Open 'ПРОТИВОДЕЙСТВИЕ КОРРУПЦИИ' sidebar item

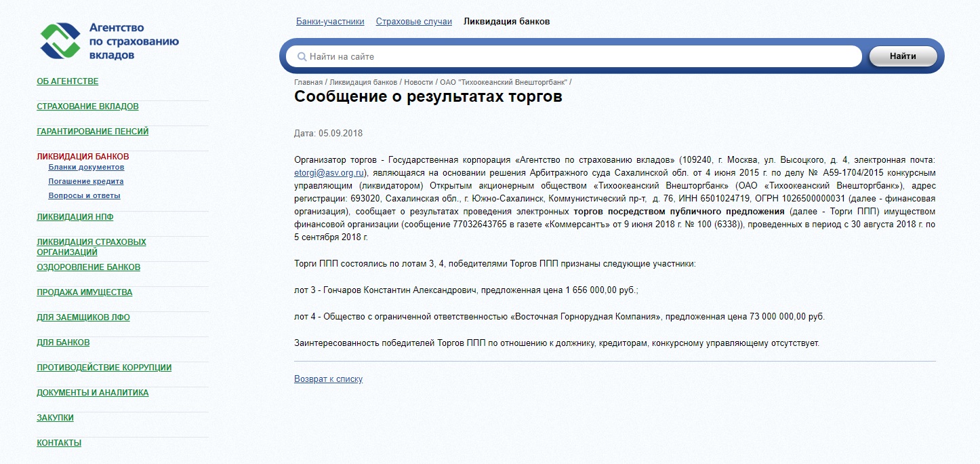[x=104, y=368]
